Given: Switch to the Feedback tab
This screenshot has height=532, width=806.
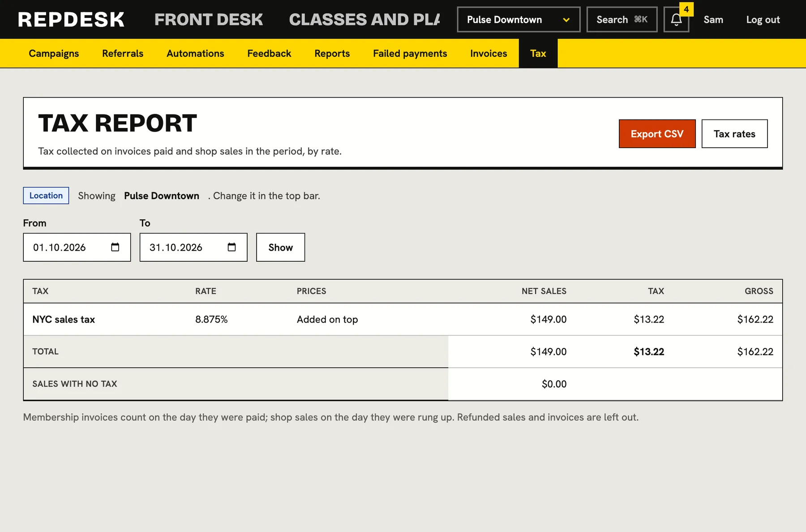Looking at the screenshot, I should (269, 53).
